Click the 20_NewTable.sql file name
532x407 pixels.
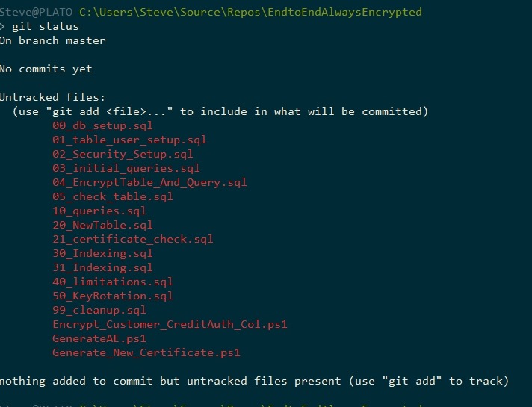(x=102, y=225)
